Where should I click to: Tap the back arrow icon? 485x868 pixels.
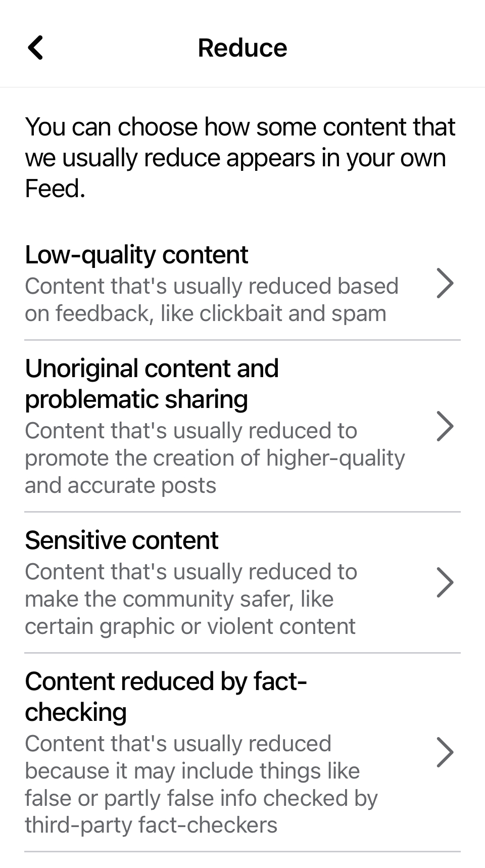36,48
